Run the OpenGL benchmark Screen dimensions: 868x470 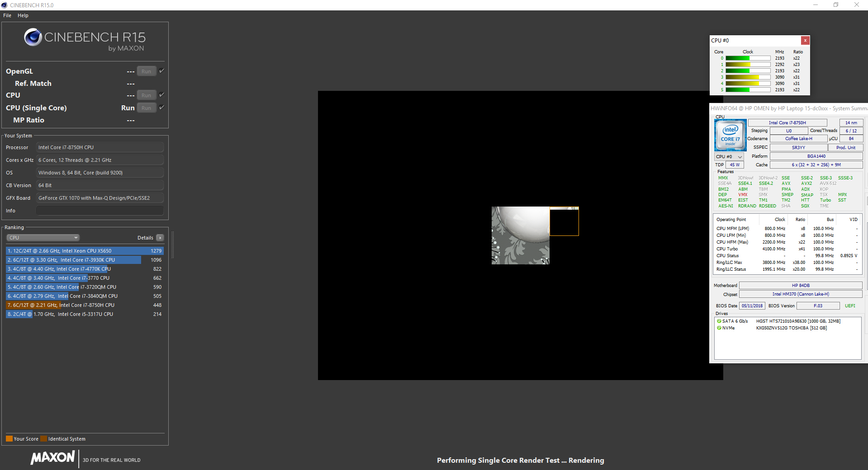click(x=147, y=71)
